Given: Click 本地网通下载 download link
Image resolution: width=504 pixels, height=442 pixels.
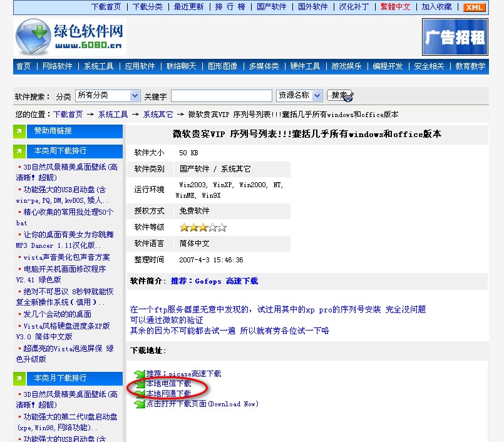Looking at the screenshot, I should point(168,394).
